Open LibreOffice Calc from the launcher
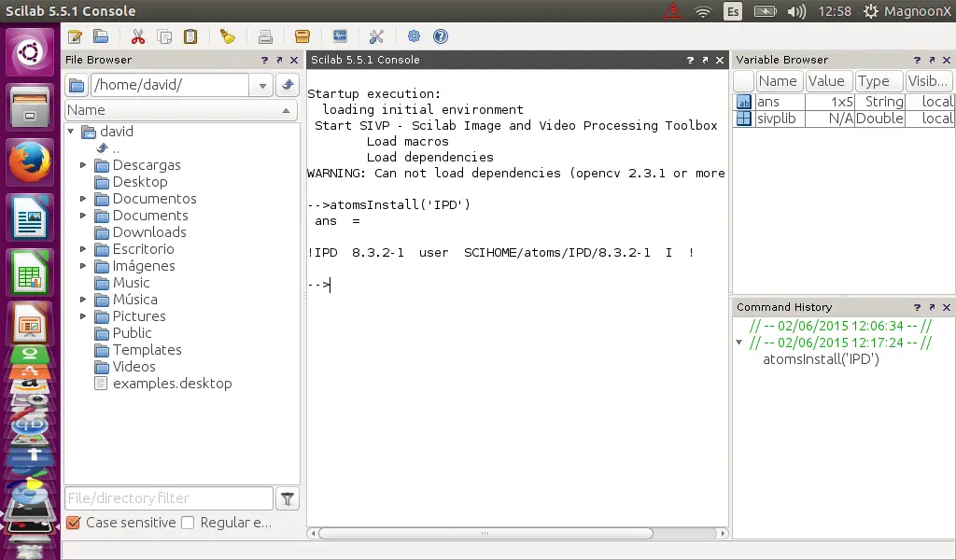 point(29,273)
